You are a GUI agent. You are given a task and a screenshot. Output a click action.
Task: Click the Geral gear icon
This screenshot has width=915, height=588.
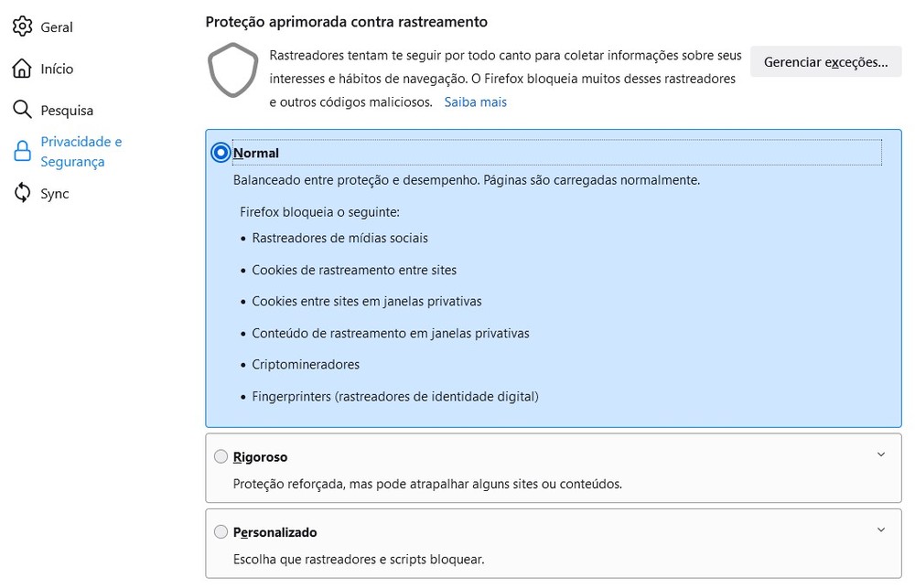coord(22,27)
